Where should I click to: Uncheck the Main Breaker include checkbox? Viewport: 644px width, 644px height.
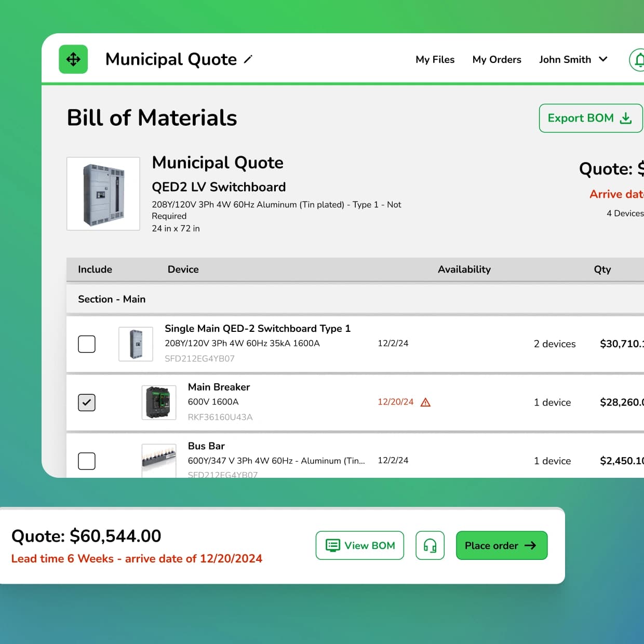tap(87, 403)
